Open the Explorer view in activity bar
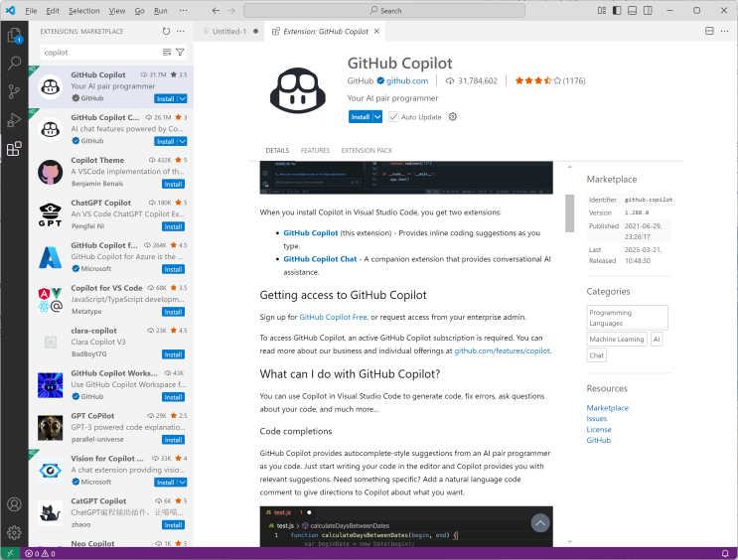Screen dimensions: 738x560 click(14, 36)
